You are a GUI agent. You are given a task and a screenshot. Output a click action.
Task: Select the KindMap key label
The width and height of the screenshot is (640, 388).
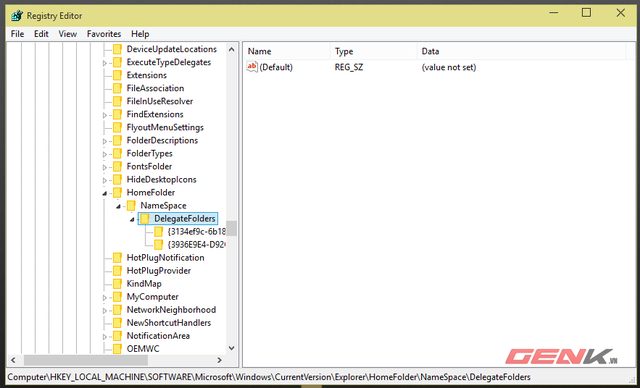pyautogui.click(x=144, y=284)
